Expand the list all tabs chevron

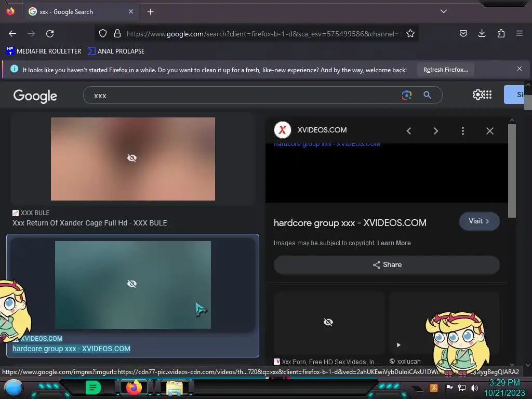444,11
